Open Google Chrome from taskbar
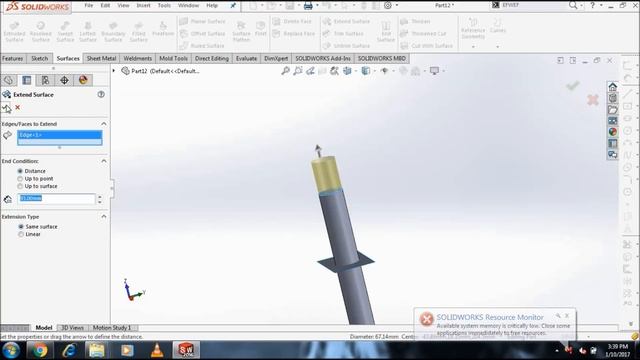The width and height of the screenshot is (640, 360). click(x=40, y=350)
